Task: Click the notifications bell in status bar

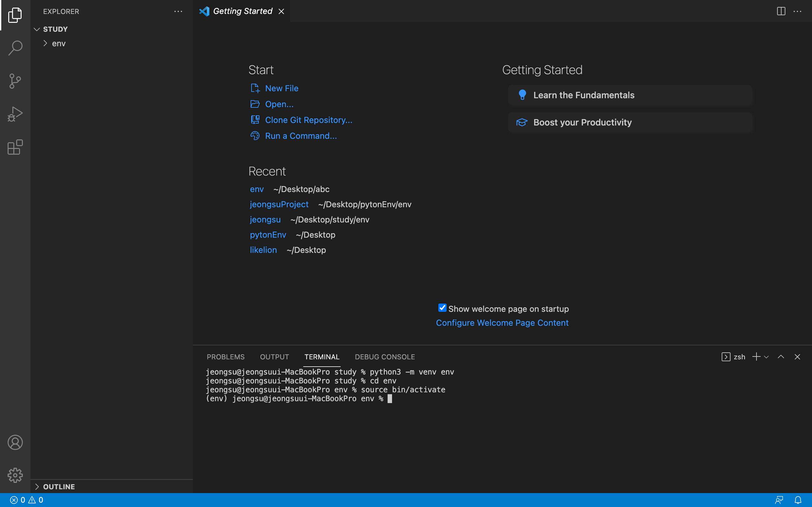Action: point(798,500)
